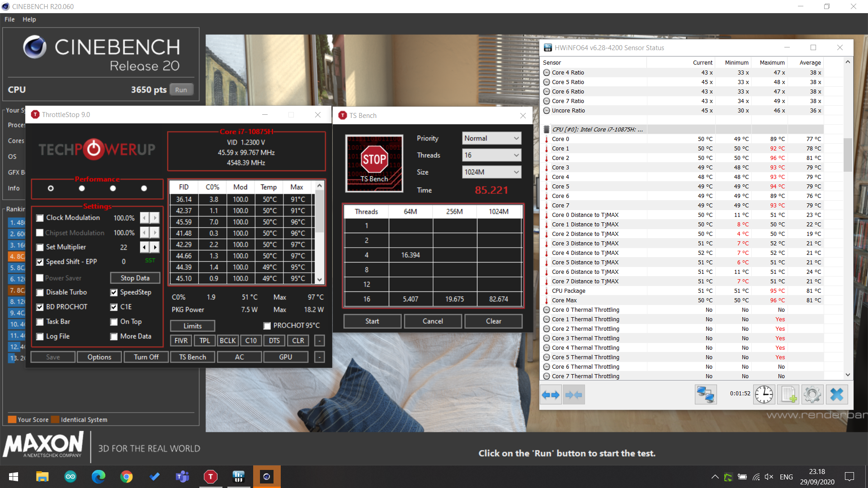Click HWiNFO shrink columns arrows icon
Screen dimensions: 868x488
[x=574, y=395]
